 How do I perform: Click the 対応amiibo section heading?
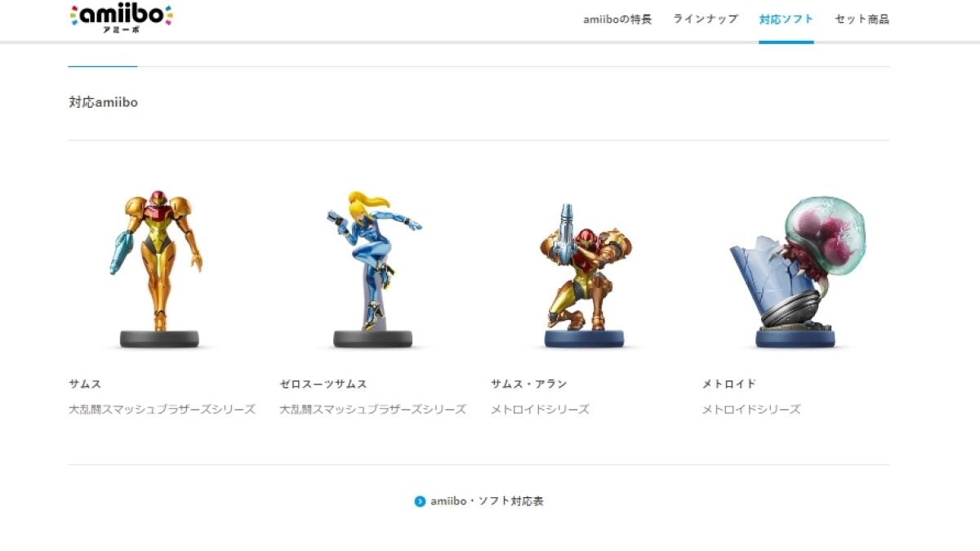point(103,103)
